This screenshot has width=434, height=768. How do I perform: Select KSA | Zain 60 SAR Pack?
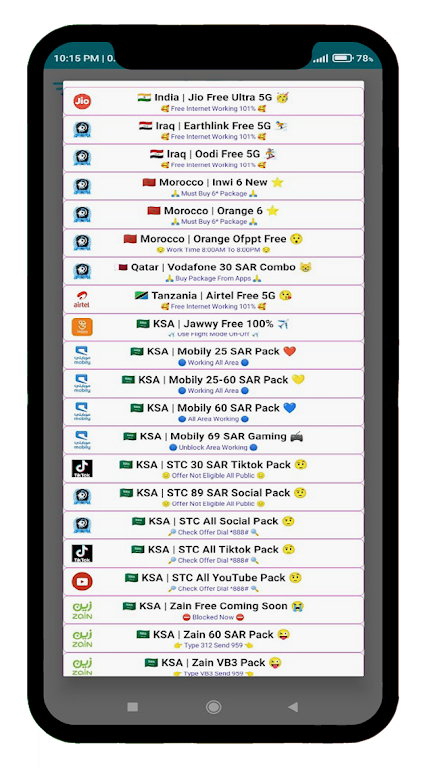pos(214,639)
